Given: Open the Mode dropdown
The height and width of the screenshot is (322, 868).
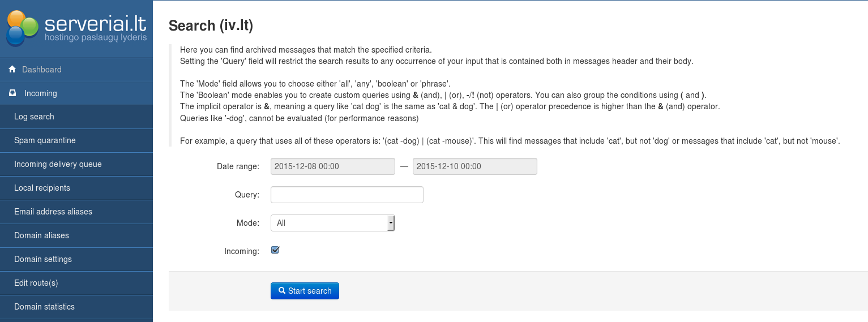Looking at the screenshot, I should coord(332,223).
